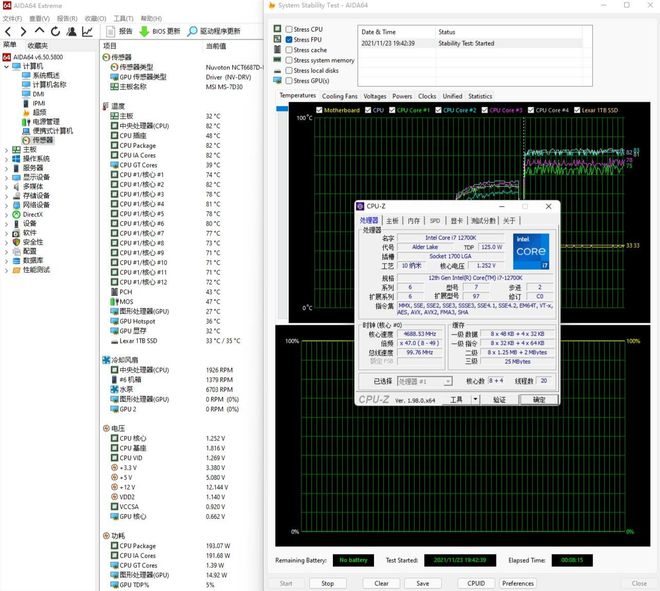Click the BIOS 更新 toolbar button
The width and height of the screenshot is (660, 591).
coord(160,31)
